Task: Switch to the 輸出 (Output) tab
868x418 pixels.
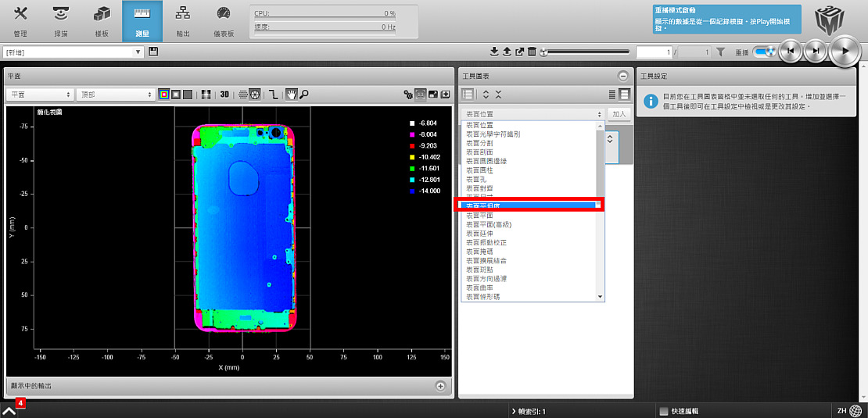Action: [183, 20]
